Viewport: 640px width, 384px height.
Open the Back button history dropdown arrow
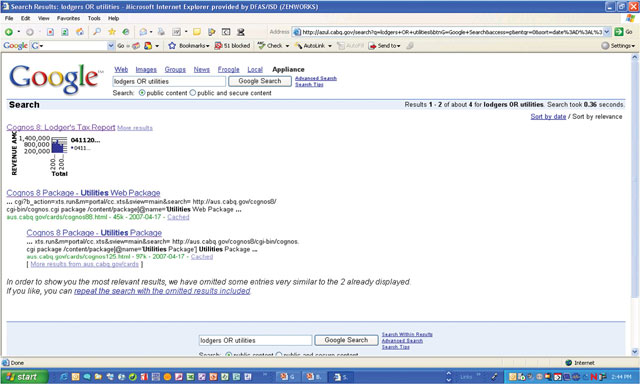coord(18,32)
